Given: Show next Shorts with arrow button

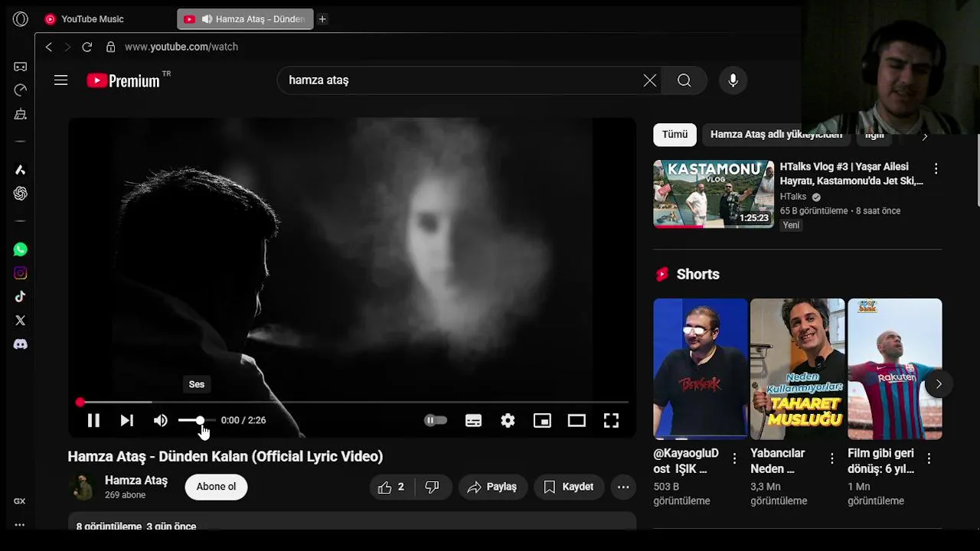Looking at the screenshot, I should 939,384.
